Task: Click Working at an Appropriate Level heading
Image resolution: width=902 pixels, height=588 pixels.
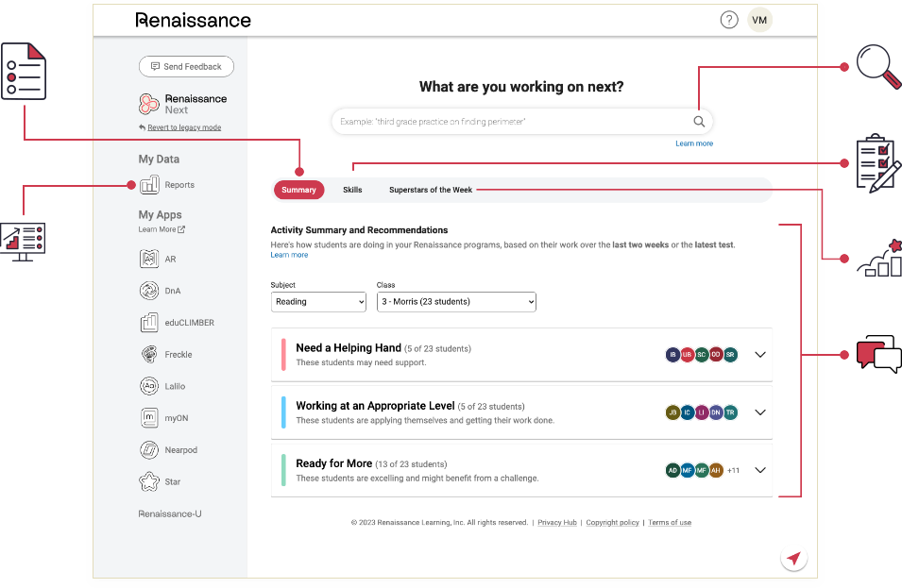Action: pyautogui.click(x=375, y=406)
